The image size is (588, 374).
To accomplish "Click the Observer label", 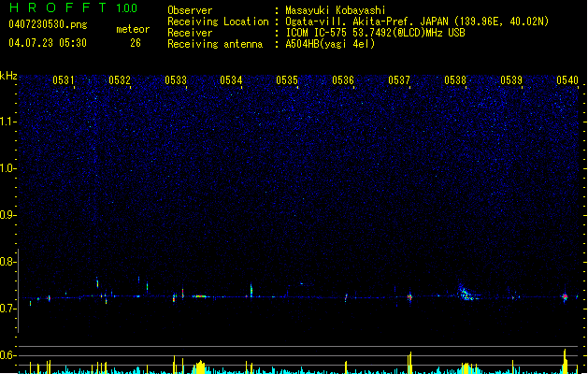I will (x=190, y=10).
